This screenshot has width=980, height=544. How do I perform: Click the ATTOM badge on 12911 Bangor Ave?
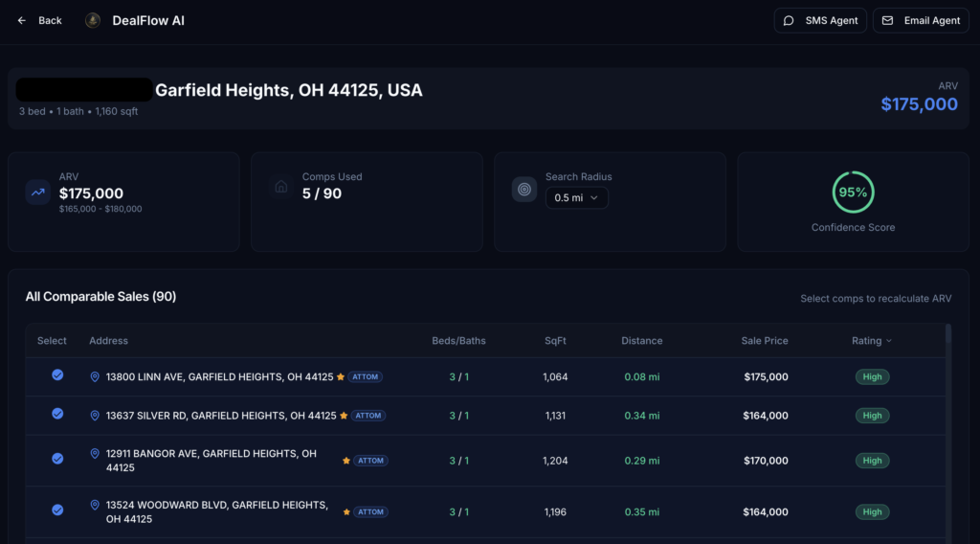370,461
